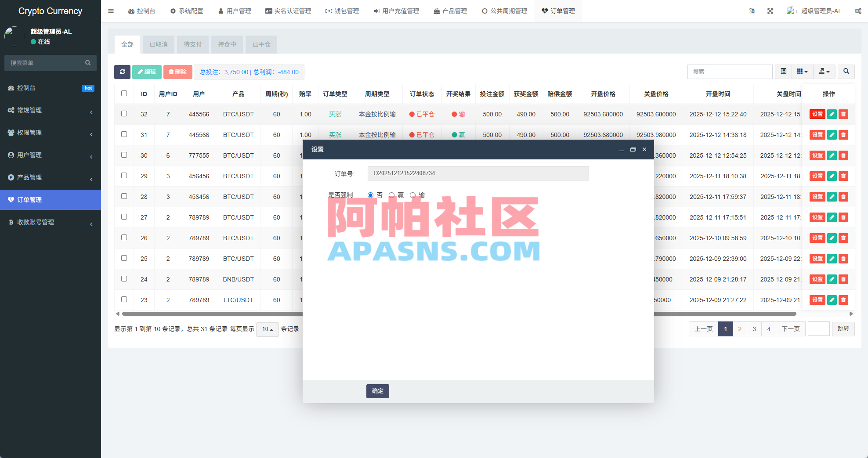
Task: Open the export dropdown in table toolbar
Action: [x=824, y=72]
